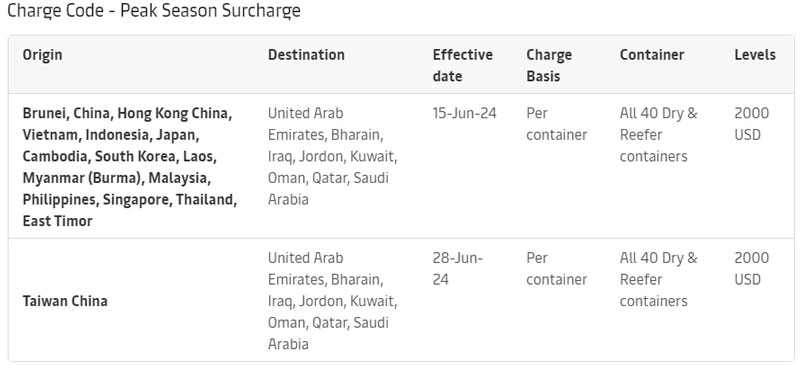Click the Brunei, China origin list cell
800x365 pixels.
[130, 167]
